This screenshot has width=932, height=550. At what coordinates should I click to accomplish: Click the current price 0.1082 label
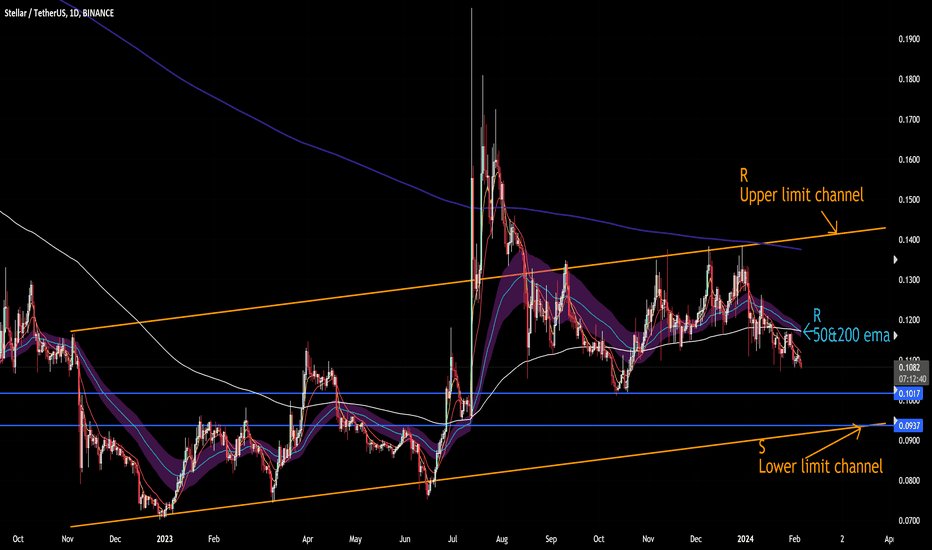coord(909,369)
